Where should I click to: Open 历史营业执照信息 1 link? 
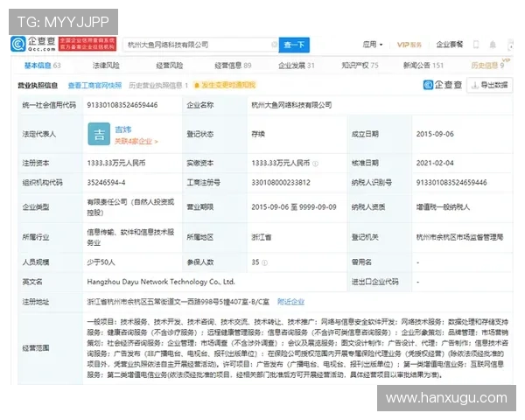pos(158,86)
